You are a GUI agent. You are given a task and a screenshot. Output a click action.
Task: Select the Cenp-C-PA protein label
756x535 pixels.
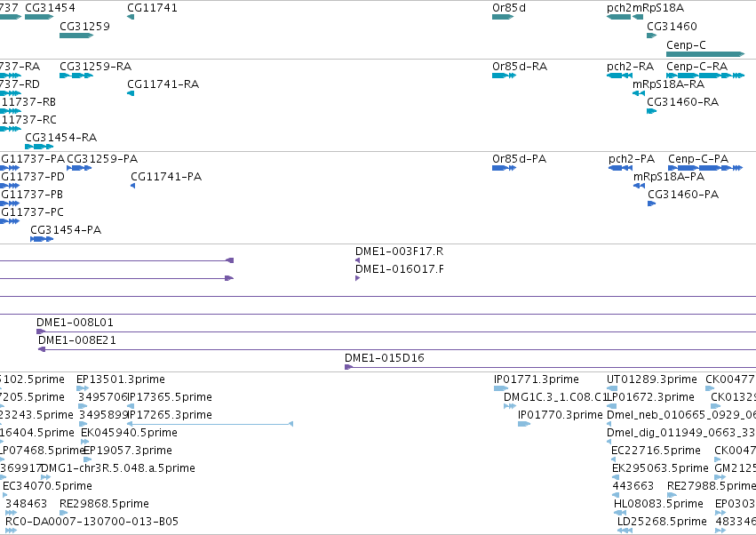[x=698, y=159]
